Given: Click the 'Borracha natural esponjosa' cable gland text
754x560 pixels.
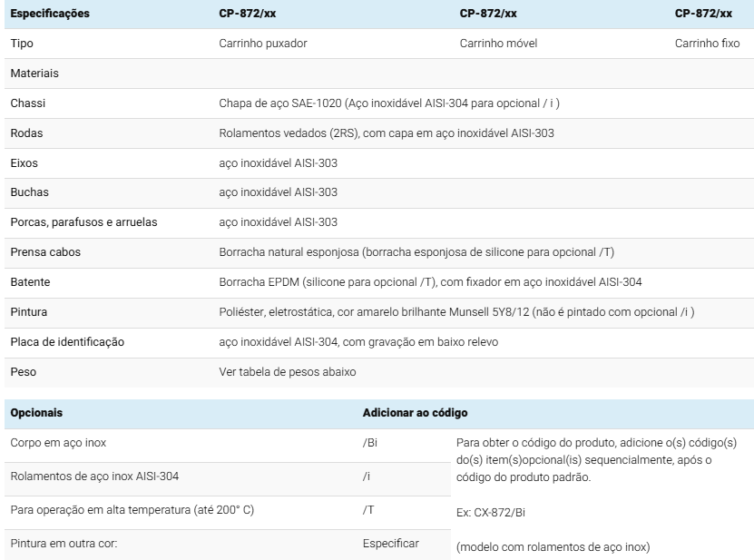Looking at the screenshot, I should coord(423,252).
